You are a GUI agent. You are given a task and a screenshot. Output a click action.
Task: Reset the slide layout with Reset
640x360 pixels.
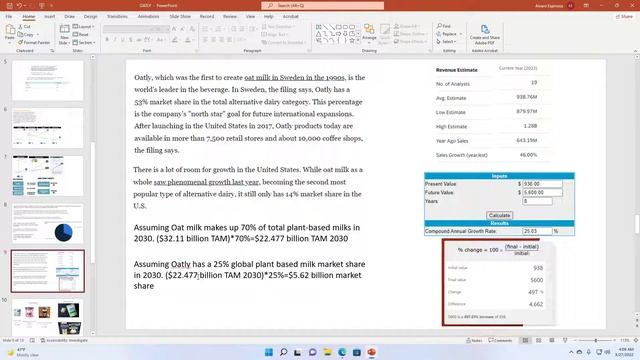click(81, 34)
